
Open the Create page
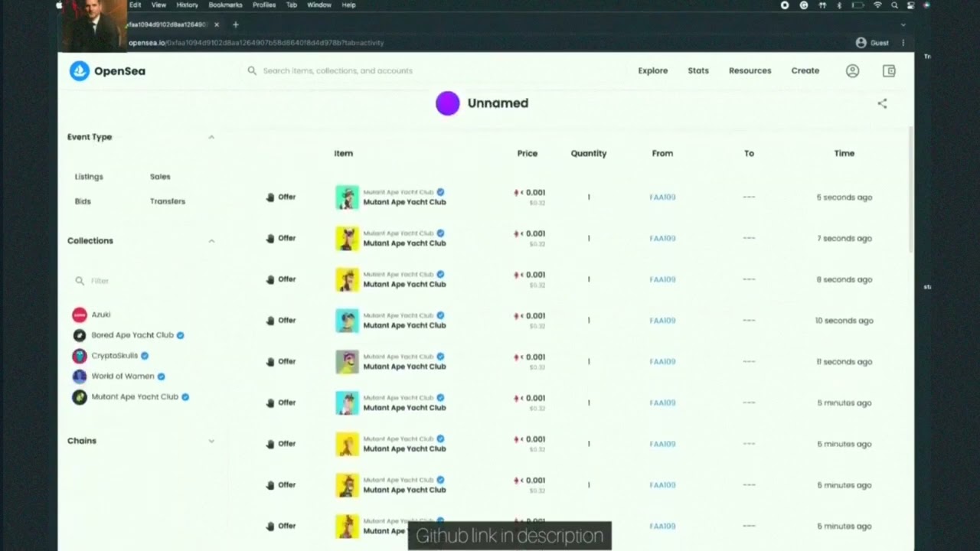pyautogui.click(x=805, y=70)
